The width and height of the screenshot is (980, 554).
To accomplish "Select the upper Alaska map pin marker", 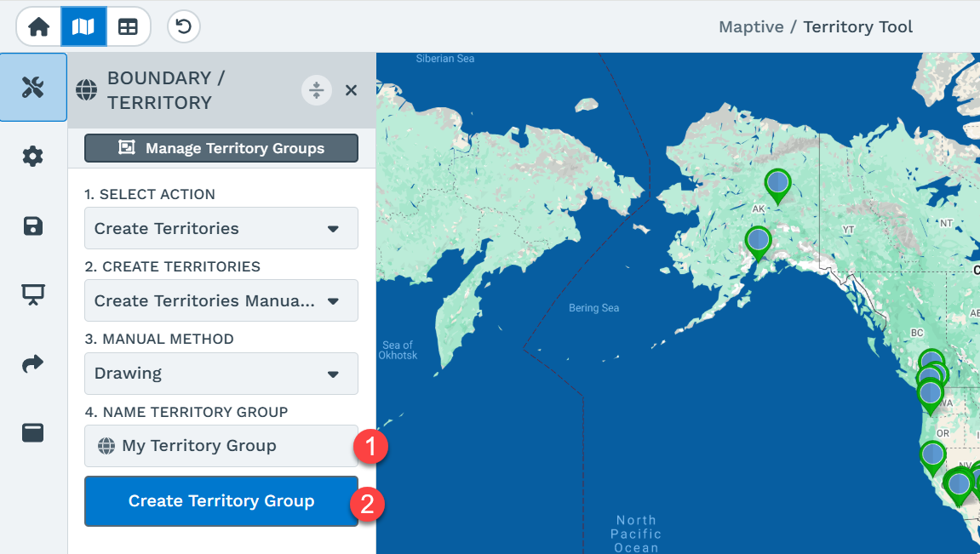I will tap(777, 186).
